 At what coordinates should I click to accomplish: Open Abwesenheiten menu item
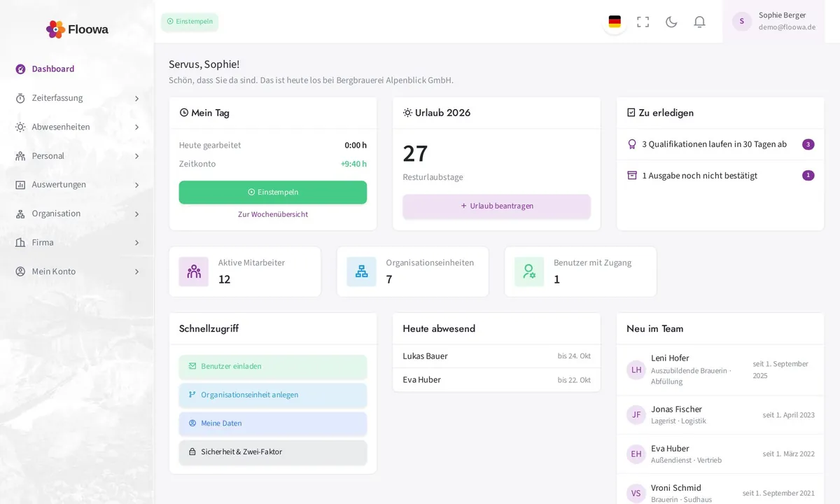pyautogui.click(x=77, y=127)
